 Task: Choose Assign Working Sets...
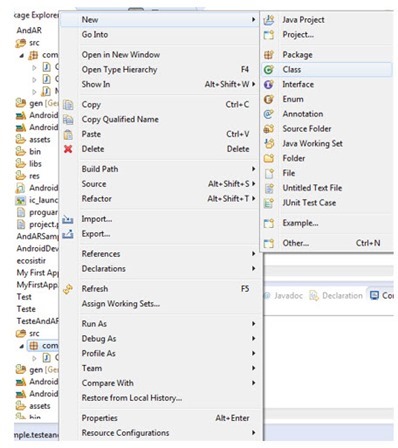tap(121, 304)
